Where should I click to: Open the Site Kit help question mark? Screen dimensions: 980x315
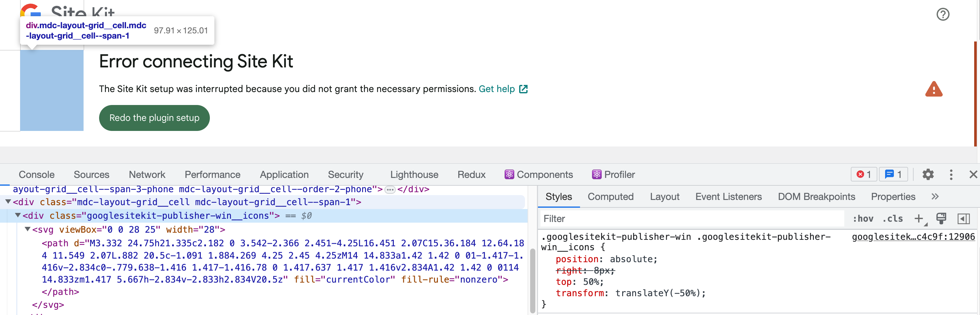[x=943, y=14]
